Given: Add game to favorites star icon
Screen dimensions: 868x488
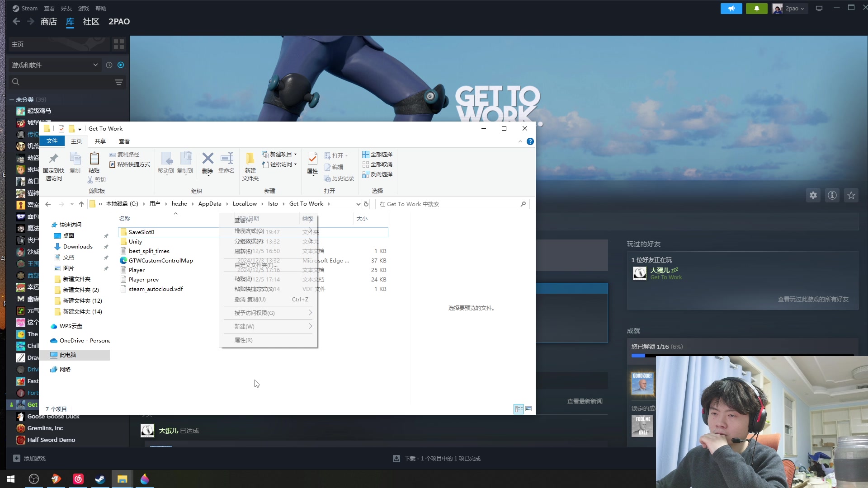Looking at the screenshot, I should pos(851,195).
